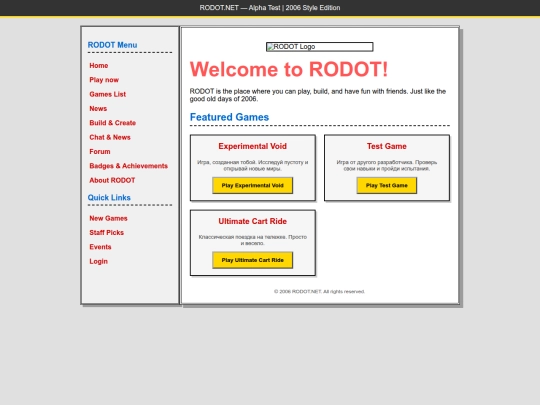Open Events quick link
540x405 pixels.
100,247
